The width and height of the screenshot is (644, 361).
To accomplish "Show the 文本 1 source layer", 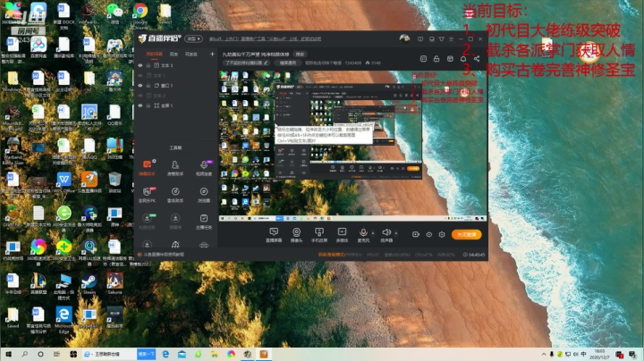I will click(140, 75).
